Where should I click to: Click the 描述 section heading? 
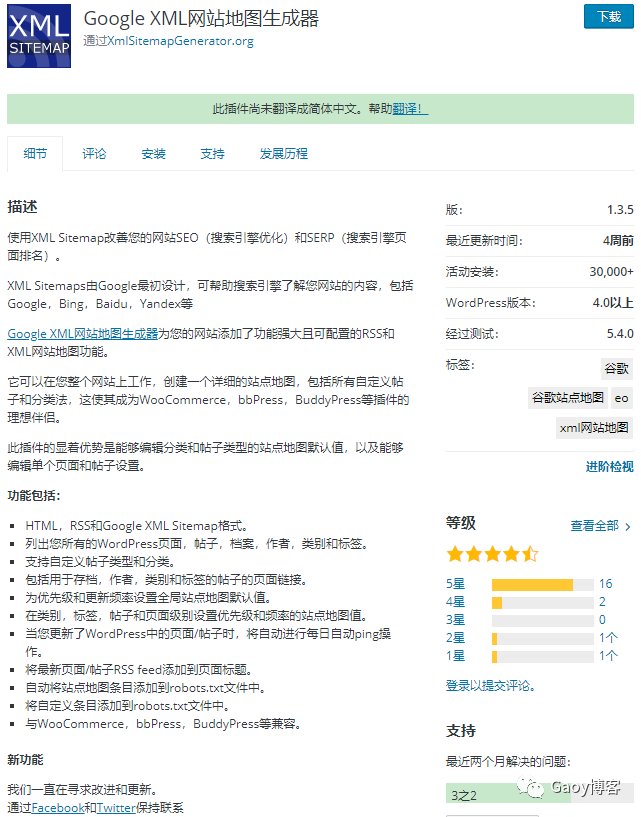click(x=22, y=207)
